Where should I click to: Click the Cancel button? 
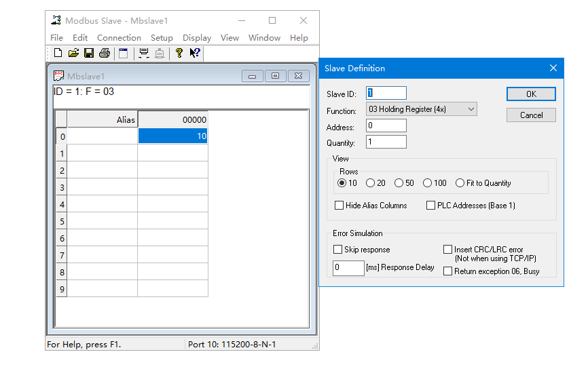(531, 115)
